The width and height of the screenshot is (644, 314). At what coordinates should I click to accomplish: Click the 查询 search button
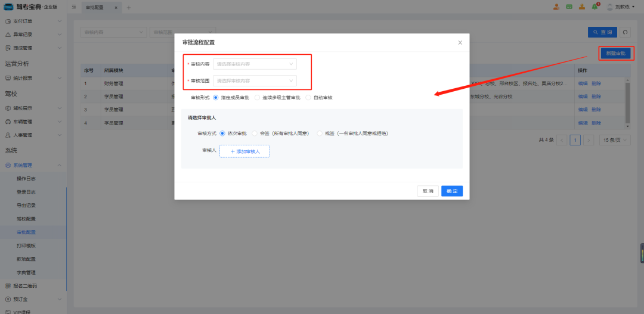pos(602,32)
